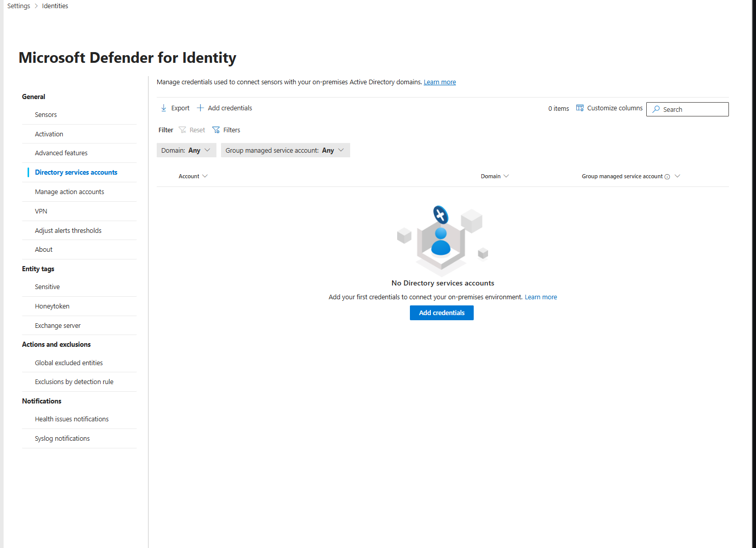Go to Honeytoken entity tags
The width and height of the screenshot is (756, 548).
coord(52,306)
